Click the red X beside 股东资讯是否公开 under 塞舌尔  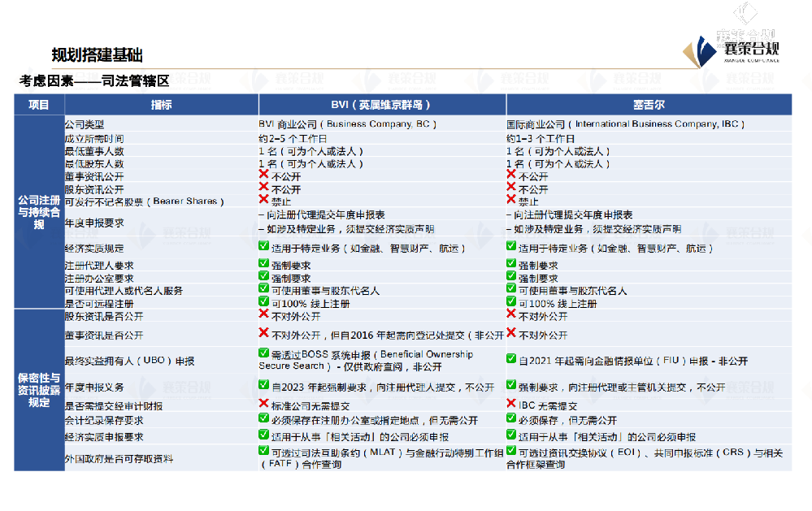tap(512, 315)
